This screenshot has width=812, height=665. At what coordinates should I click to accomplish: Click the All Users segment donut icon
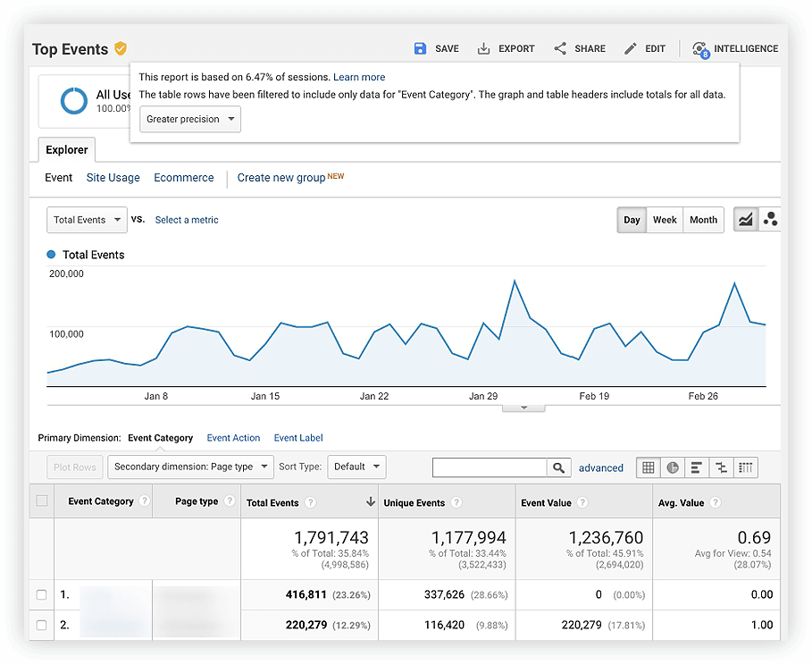pyautogui.click(x=74, y=100)
